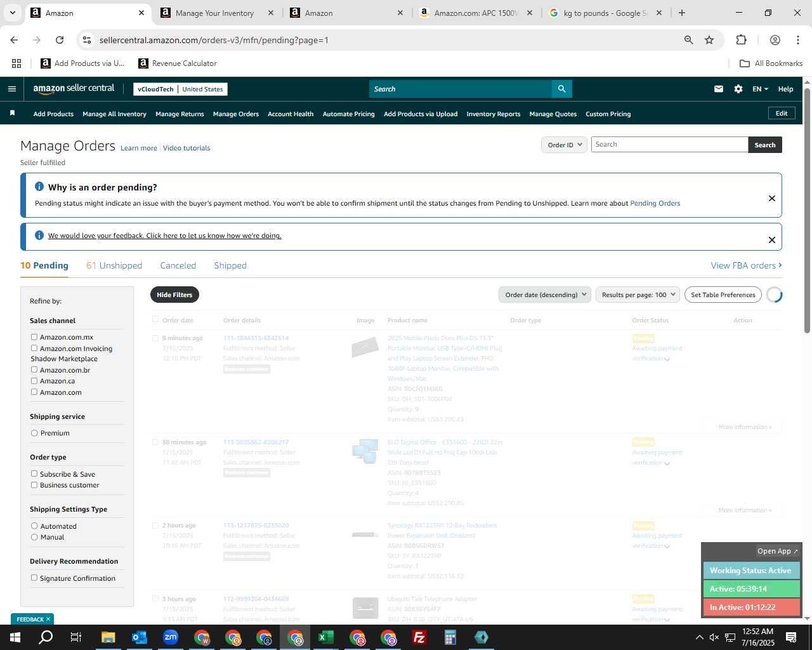
Task: Check the Amazon.com sales channel filter
Action: (34, 392)
